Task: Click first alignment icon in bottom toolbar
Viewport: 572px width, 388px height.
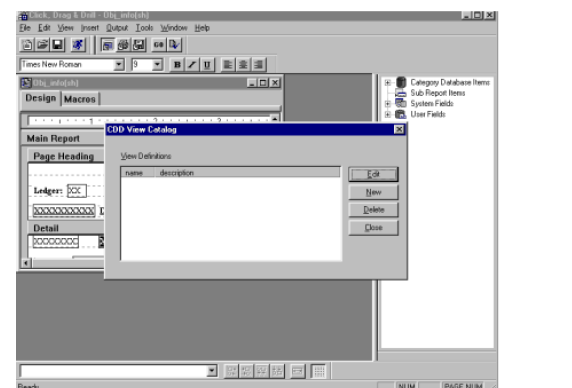Action: tap(231, 371)
